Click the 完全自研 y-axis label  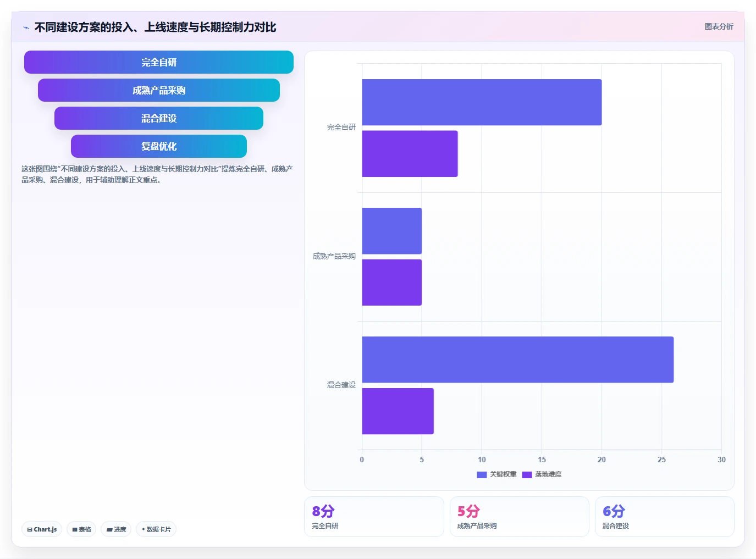tap(341, 128)
